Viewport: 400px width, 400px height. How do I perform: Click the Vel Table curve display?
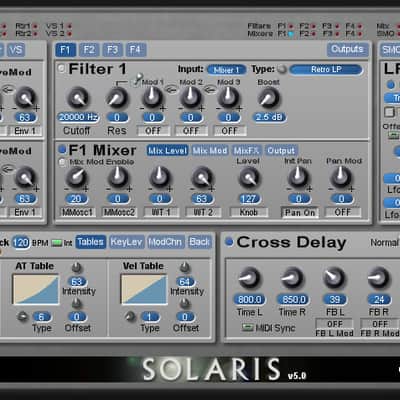[144, 289]
